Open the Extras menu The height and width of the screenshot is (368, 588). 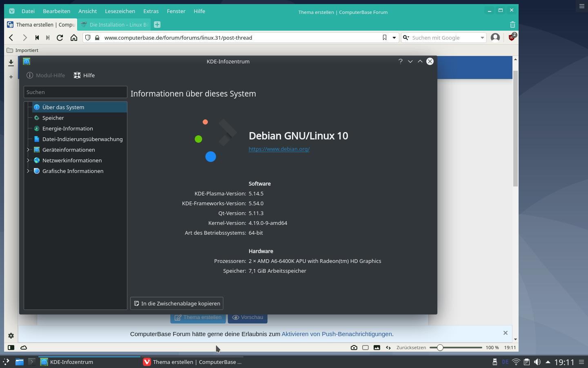[151, 11]
